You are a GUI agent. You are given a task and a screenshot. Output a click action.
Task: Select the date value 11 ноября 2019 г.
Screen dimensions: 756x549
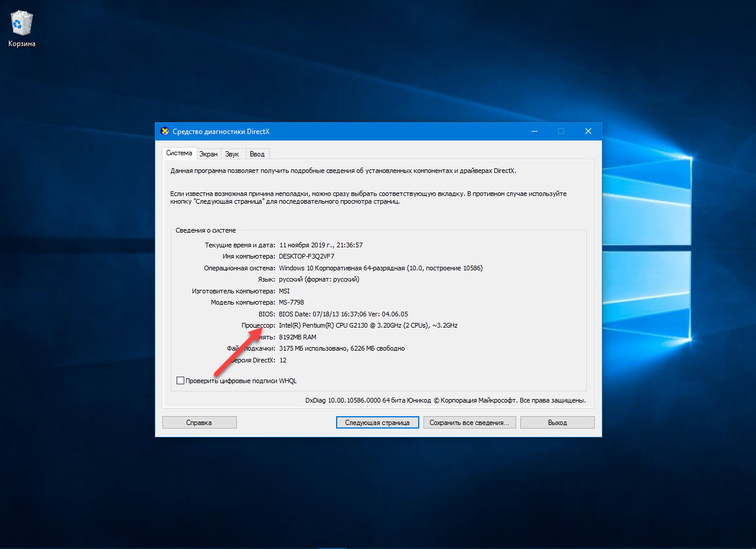click(321, 245)
